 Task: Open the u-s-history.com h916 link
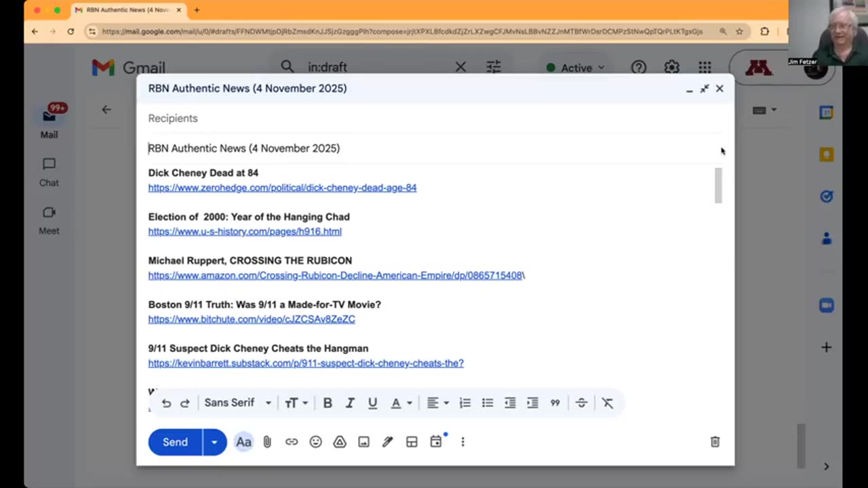pyautogui.click(x=245, y=232)
